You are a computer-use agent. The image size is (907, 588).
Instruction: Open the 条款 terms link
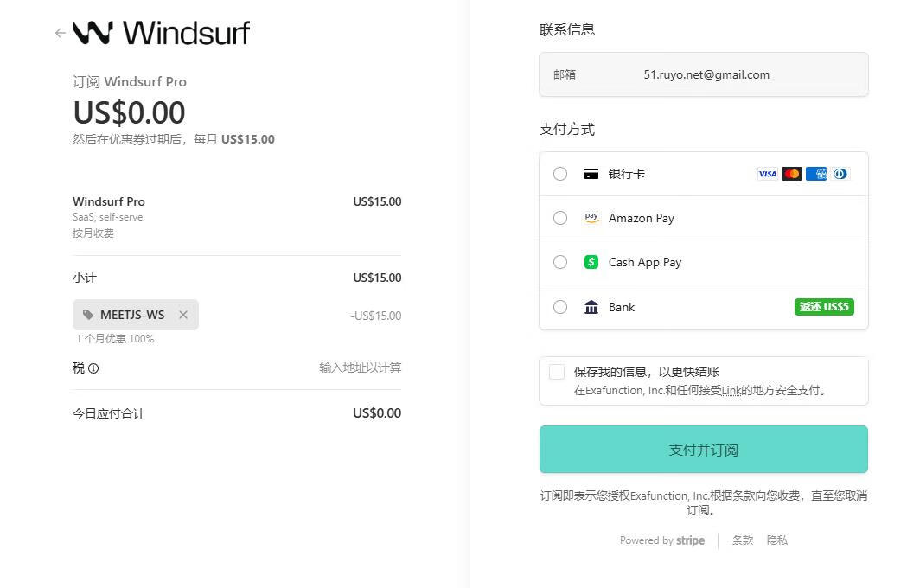tap(743, 540)
